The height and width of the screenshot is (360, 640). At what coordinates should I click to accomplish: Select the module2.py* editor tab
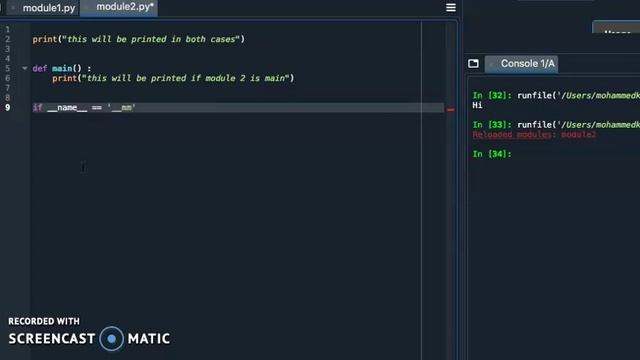click(x=119, y=7)
